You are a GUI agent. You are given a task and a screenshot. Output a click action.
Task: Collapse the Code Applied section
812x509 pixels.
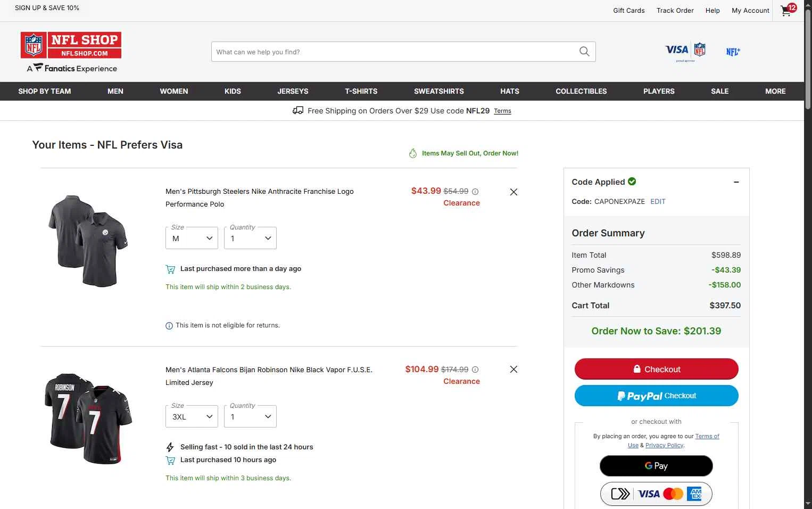coord(736,182)
